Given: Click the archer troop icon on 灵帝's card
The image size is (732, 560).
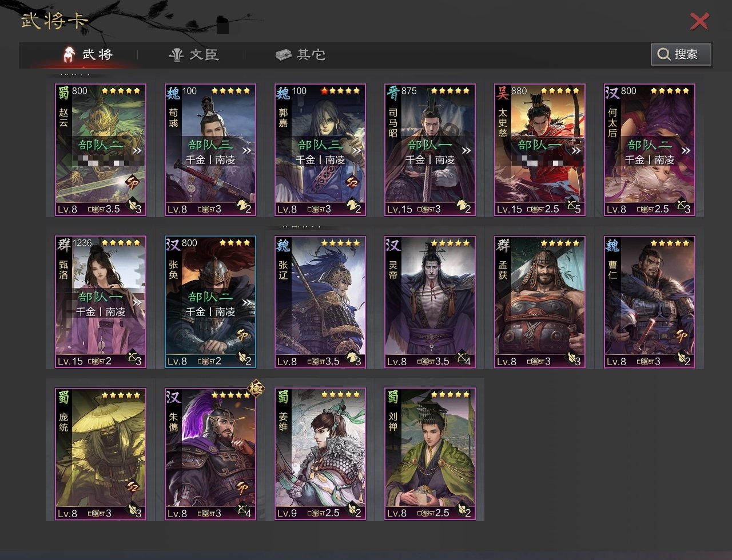Looking at the screenshot, I should [462, 357].
